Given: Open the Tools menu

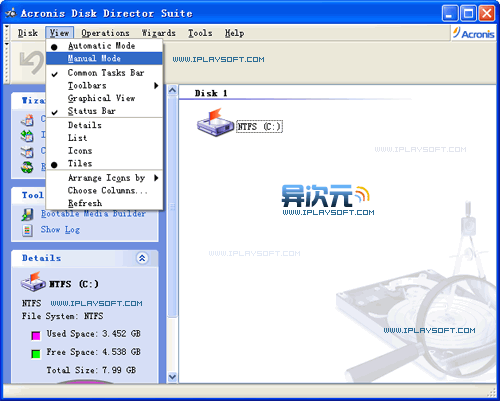Looking at the screenshot, I should point(200,33).
